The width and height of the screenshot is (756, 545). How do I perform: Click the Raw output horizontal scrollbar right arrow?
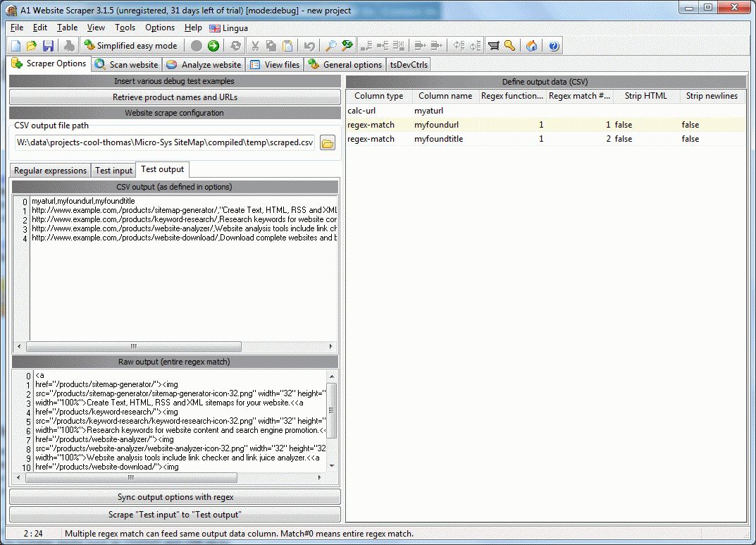pos(319,477)
